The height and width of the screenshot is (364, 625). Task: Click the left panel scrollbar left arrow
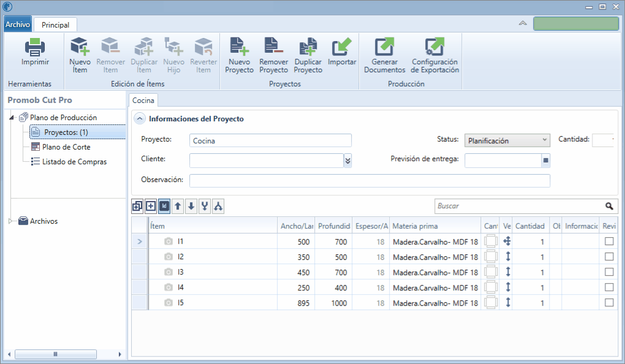coord(9,354)
